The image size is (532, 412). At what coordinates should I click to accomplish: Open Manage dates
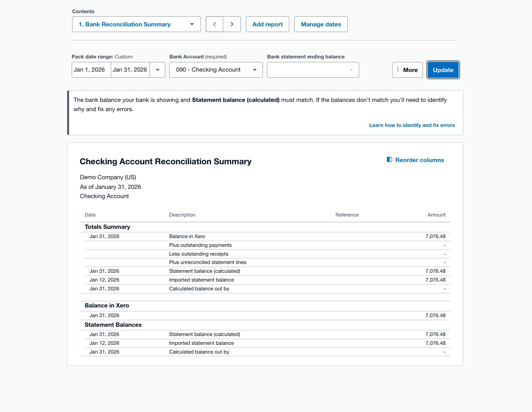click(321, 24)
